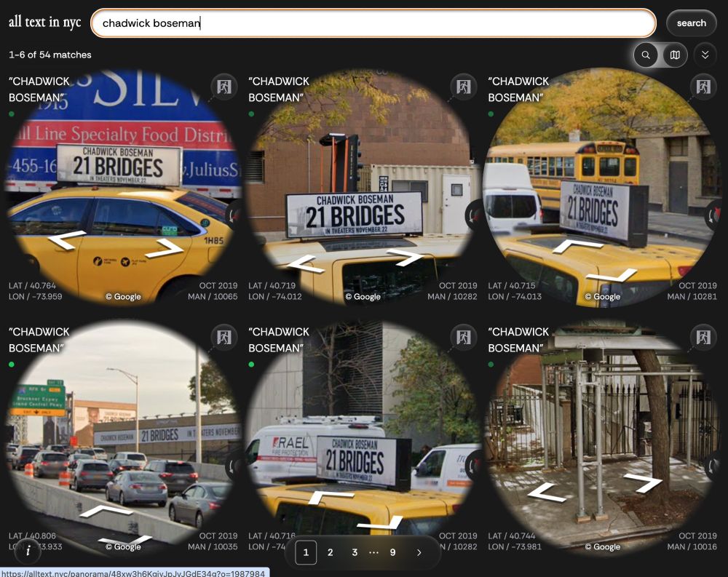Click the "CHADWICK BOSEMAN" title of the LAT 40.716 result

(279, 340)
